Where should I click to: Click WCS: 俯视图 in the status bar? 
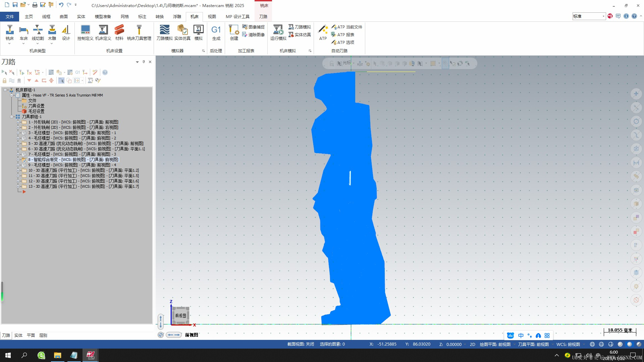568,344
